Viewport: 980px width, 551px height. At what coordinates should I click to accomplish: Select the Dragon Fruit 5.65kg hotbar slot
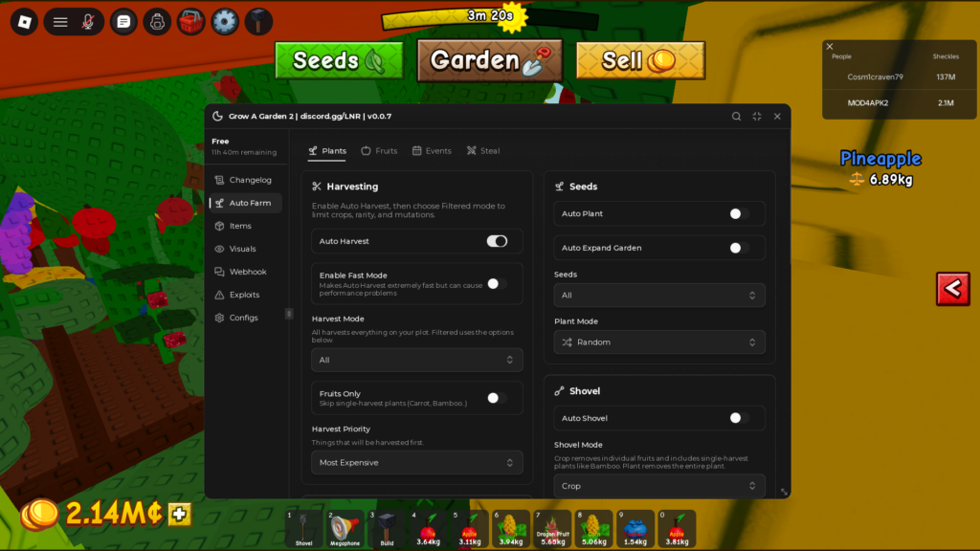pos(552,528)
